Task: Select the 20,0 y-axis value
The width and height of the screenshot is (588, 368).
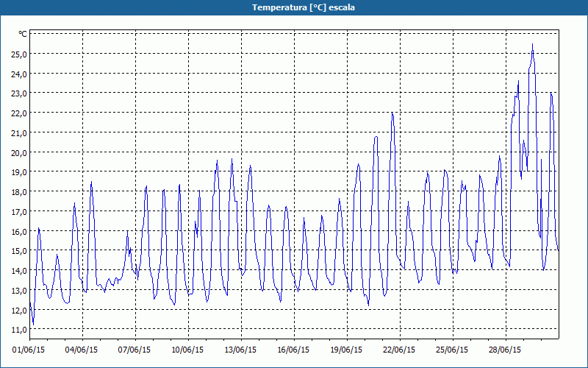Action: (19, 152)
